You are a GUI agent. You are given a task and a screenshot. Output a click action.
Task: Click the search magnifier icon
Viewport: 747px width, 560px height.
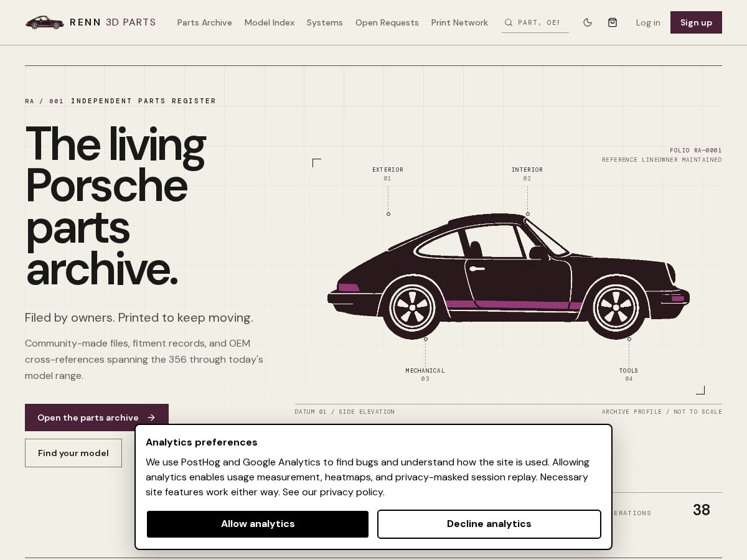tap(509, 22)
